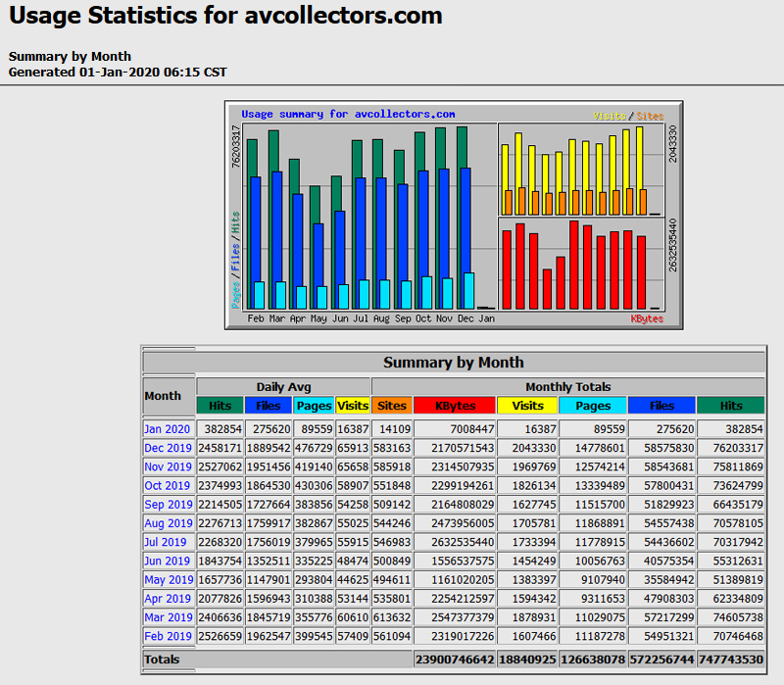Image resolution: width=784 pixels, height=685 pixels.
Task: Click Jun 2019 daily visits 48474
Action: (353, 561)
